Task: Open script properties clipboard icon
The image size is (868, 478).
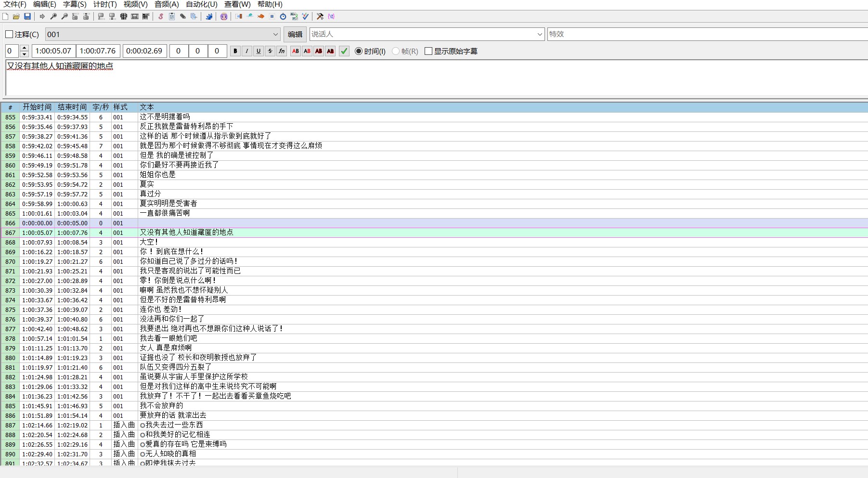Action: 172,16
